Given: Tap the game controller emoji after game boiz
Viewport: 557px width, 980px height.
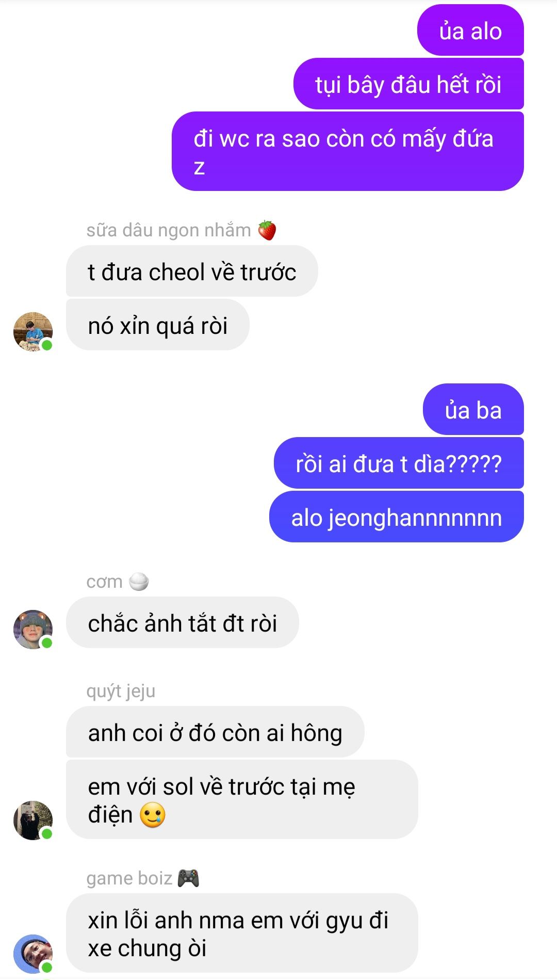Looking at the screenshot, I should (188, 878).
